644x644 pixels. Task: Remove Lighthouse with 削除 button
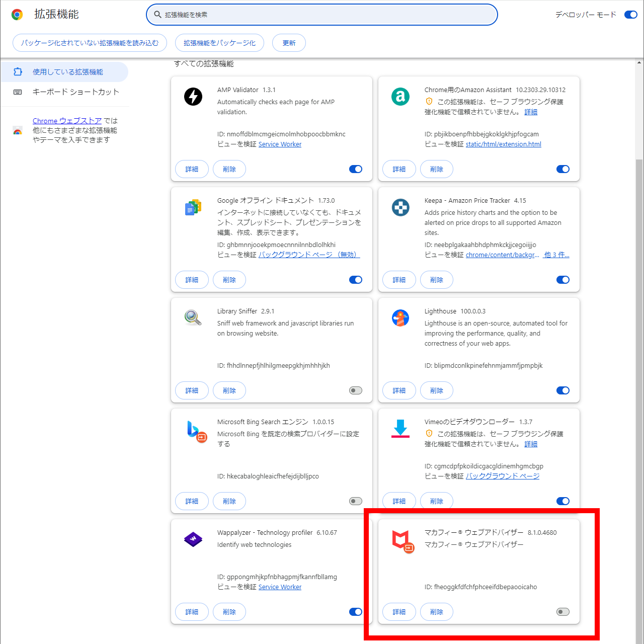pyautogui.click(x=437, y=390)
